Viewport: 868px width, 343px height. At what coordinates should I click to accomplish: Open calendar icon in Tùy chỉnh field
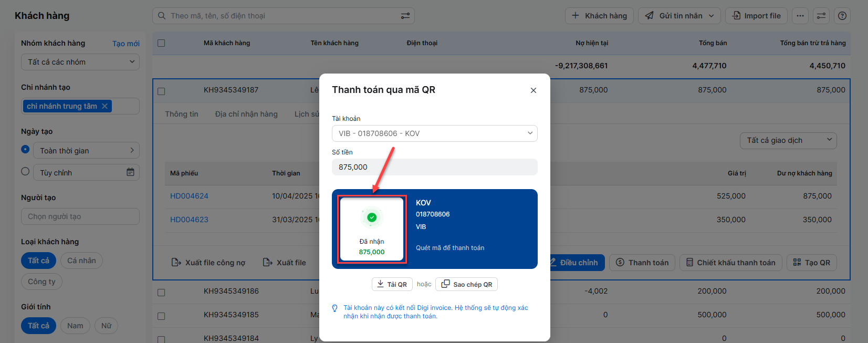click(x=130, y=172)
